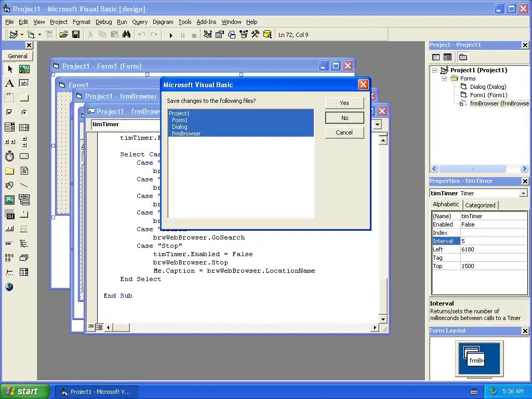Click Yes to save changes
532x399 pixels.
(x=344, y=103)
